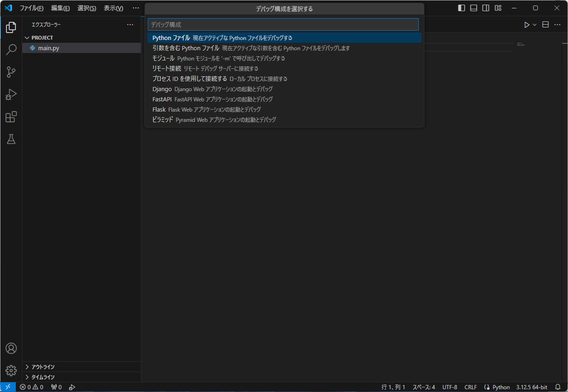
Task: Open the Run and Debug view
Action: click(11, 94)
